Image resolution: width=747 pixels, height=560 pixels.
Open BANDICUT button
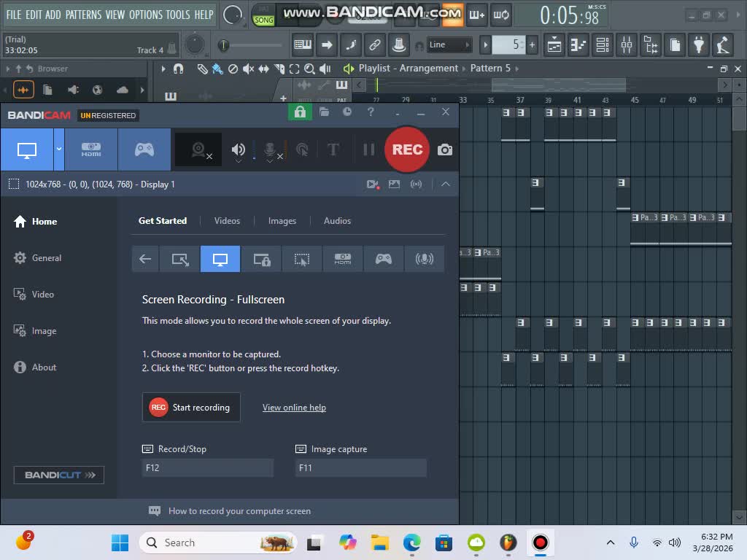(x=59, y=475)
